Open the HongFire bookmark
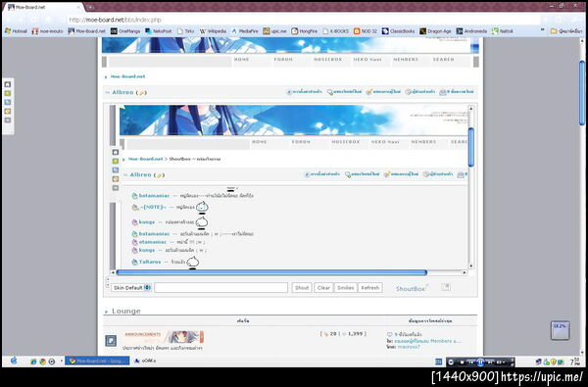This screenshot has width=588, height=387. (x=305, y=31)
